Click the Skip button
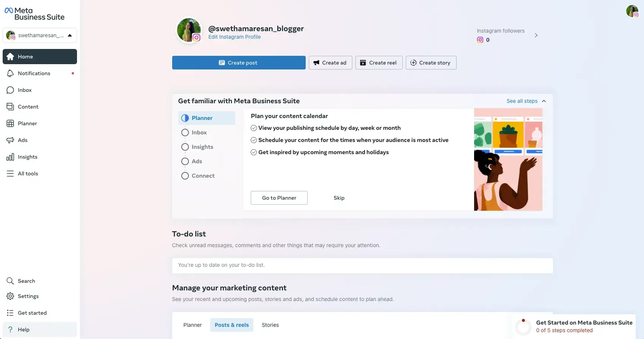644x339 pixels. coord(339,198)
